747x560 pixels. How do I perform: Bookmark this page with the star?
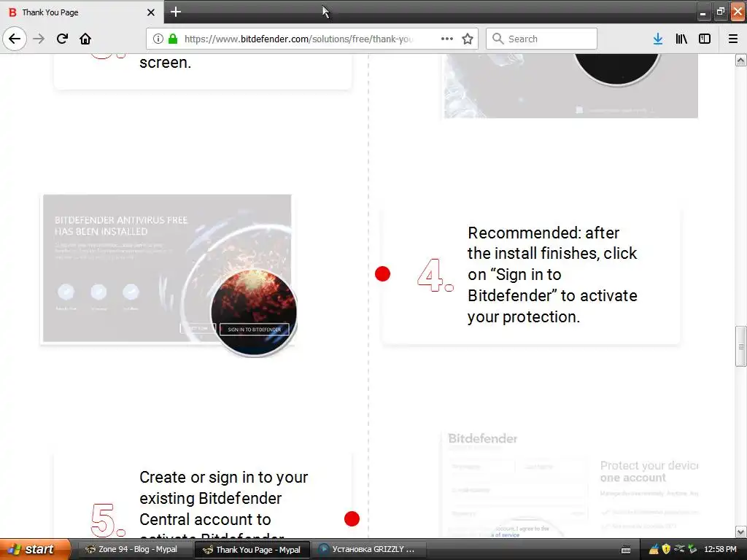tap(468, 39)
